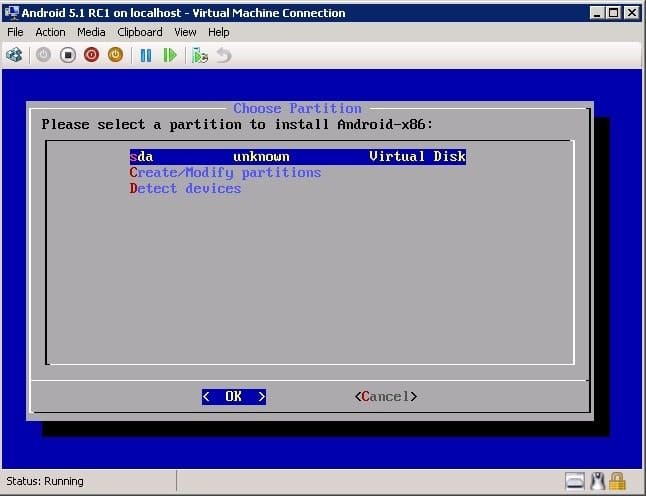The image size is (646, 496).
Task: Click the Snapshot (checkpoint) toolbar icon
Action: [x=200, y=55]
